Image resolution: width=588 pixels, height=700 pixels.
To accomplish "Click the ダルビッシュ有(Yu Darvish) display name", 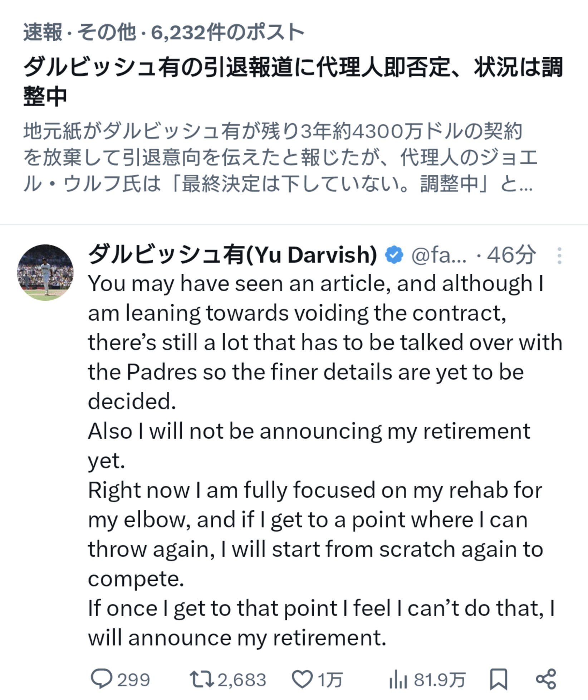I will 232,255.
